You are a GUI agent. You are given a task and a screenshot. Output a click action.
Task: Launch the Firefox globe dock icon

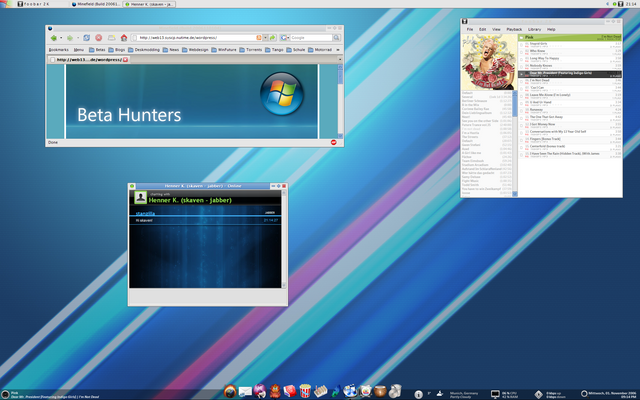[x=230, y=391]
